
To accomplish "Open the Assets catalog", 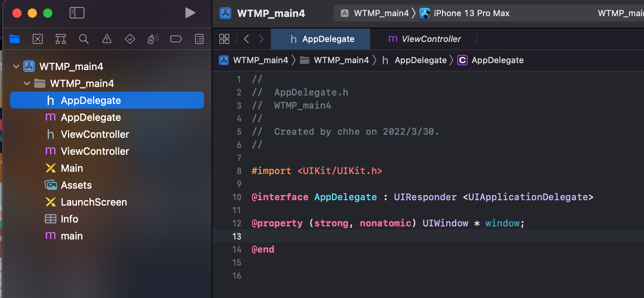I will click(107, 185).
